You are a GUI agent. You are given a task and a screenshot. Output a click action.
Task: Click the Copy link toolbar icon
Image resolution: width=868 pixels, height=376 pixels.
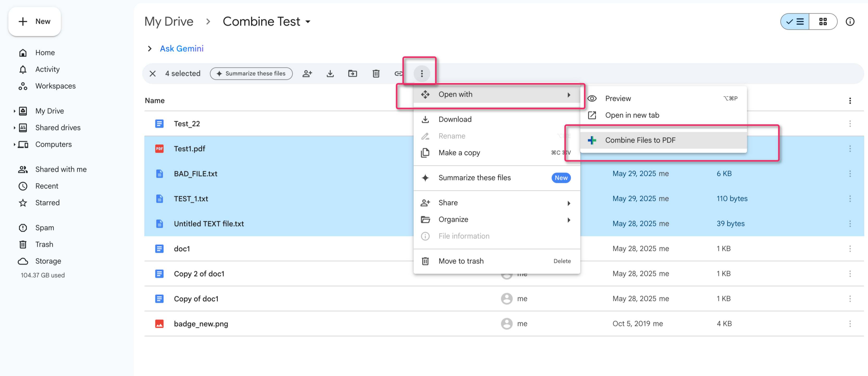(x=399, y=73)
